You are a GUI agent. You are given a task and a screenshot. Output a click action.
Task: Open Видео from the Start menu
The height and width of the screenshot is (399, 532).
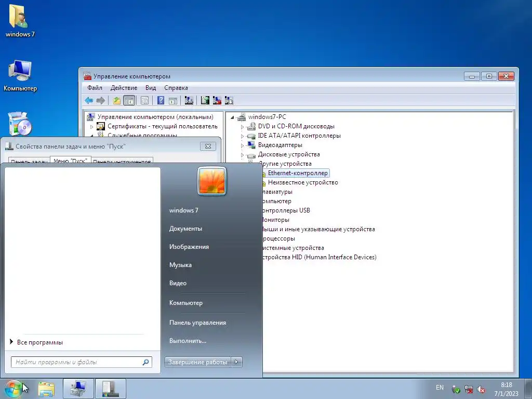click(178, 283)
